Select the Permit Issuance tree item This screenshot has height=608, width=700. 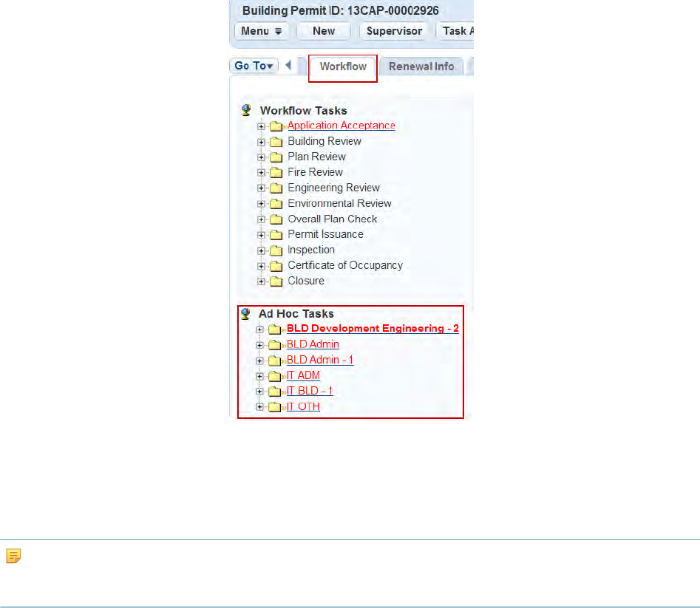tap(325, 234)
